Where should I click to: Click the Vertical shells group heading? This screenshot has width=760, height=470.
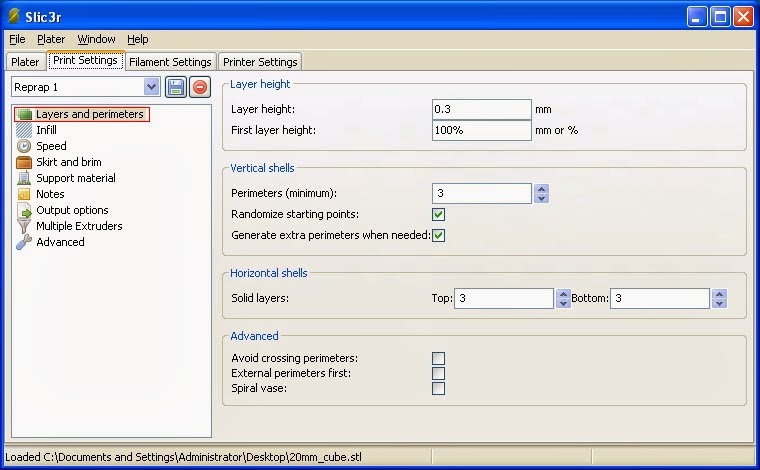tap(262, 168)
